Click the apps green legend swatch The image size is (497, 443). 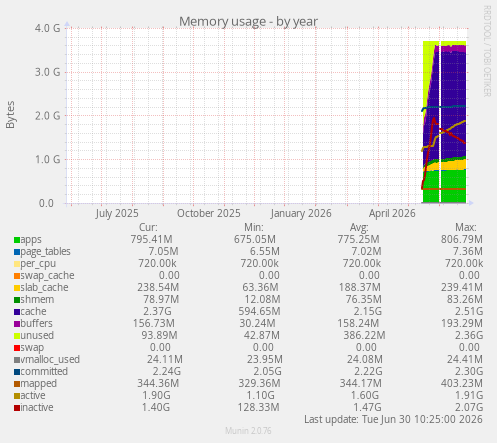[x=17, y=240]
